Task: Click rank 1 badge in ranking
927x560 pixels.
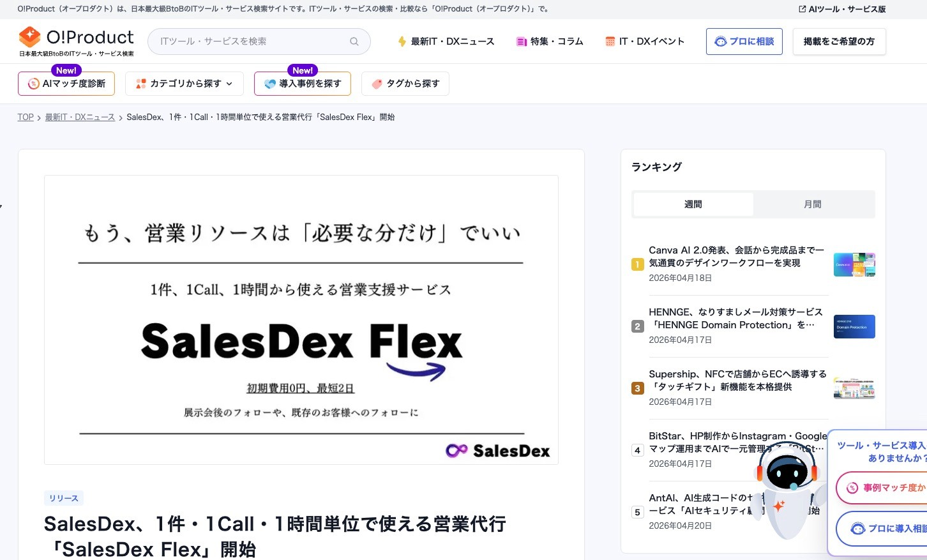Action: tap(637, 264)
